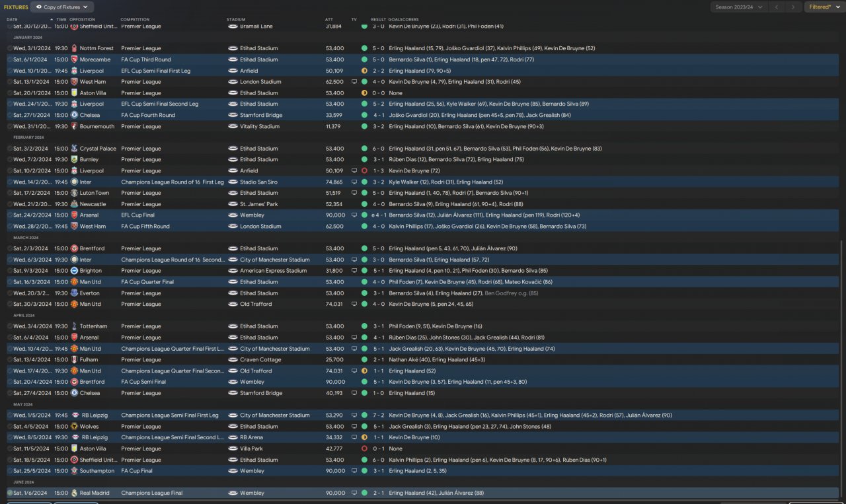846x504 pixels.
Task: Click the Wolves club badge
Action: 74,427
